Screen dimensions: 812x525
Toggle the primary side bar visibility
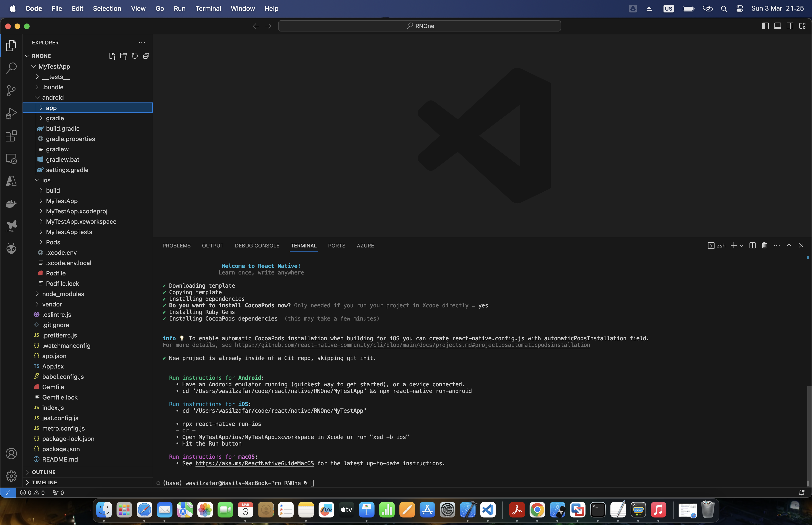(x=765, y=26)
